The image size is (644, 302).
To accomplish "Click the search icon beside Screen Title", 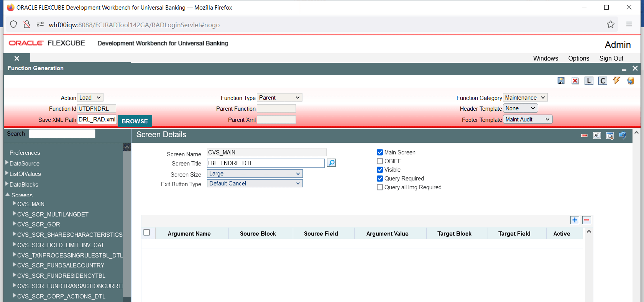I will (x=331, y=163).
